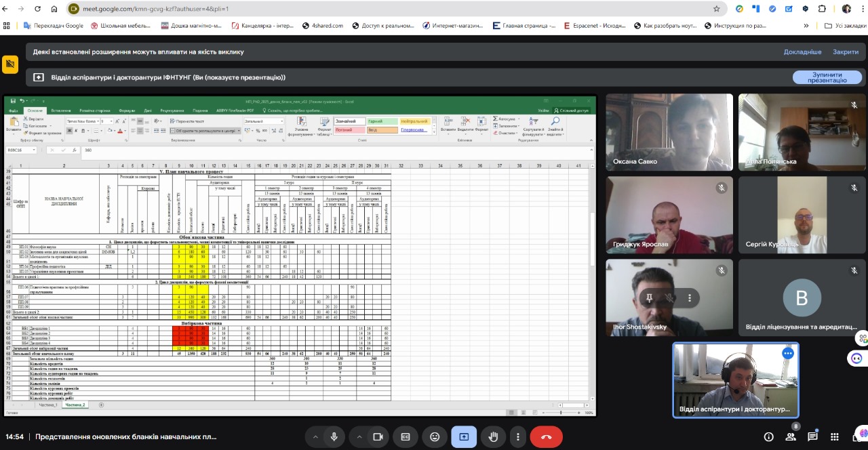Screen dimensions: 868x450
Task: Open the Meet activities panel
Action: pyautogui.click(x=835, y=437)
